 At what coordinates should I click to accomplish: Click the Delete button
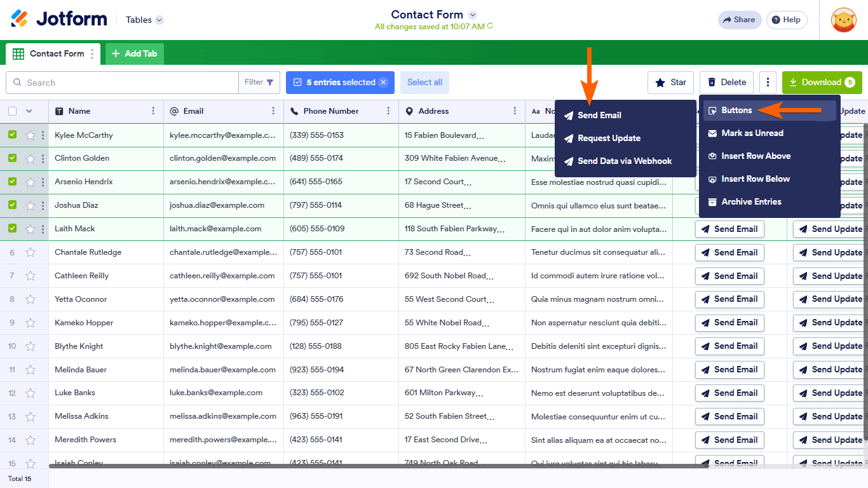tap(727, 83)
